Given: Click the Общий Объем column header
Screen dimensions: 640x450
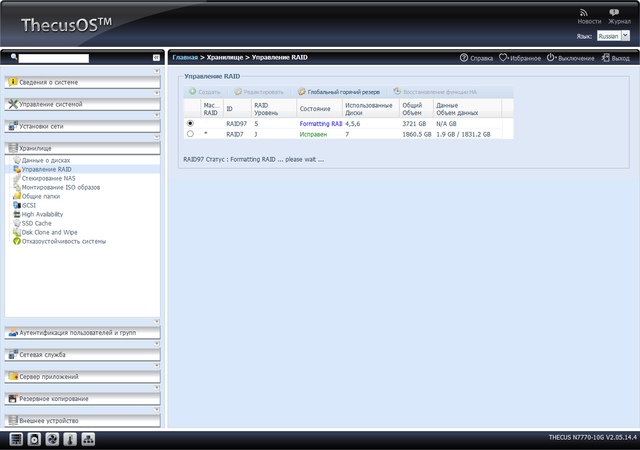Looking at the screenshot, I should click(416, 109).
